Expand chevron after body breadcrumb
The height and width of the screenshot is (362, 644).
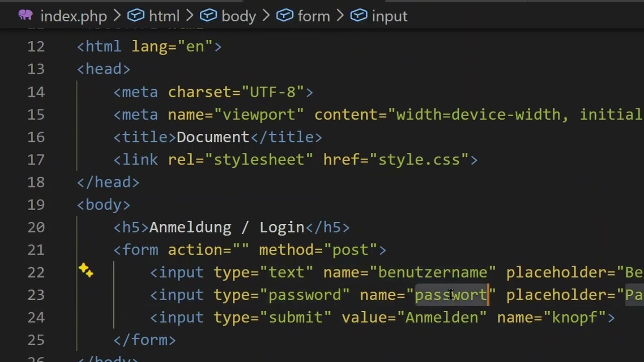tap(266, 16)
